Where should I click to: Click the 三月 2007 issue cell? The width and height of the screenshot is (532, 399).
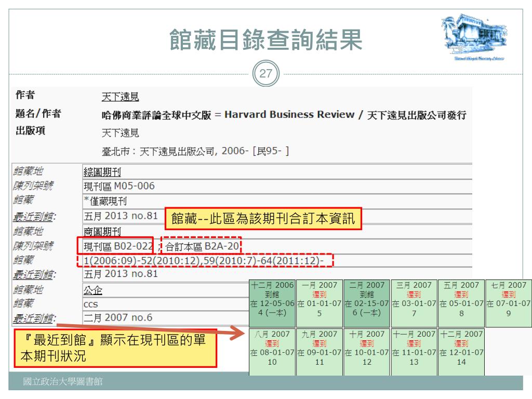pyautogui.click(x=414, y=303)
